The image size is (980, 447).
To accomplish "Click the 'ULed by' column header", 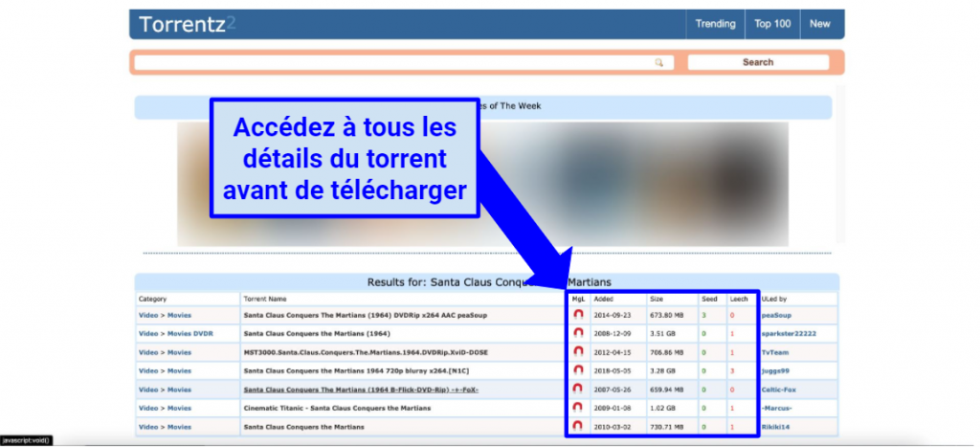I will (773, 299).
